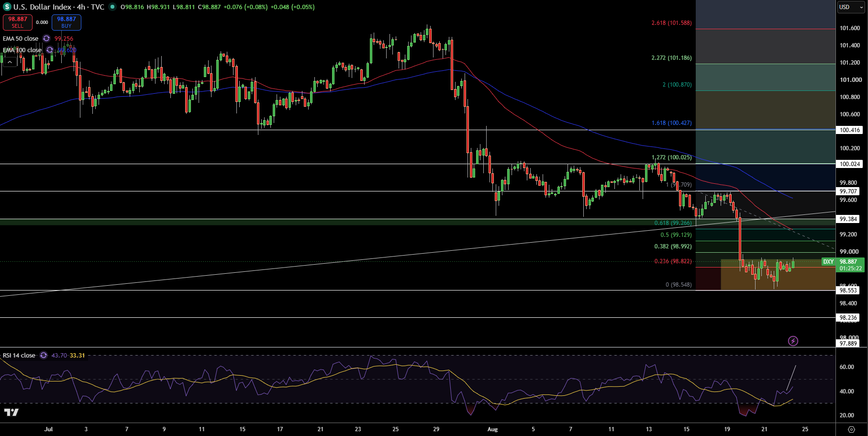Viewport: 868px width, 436px height.
Task: Click the refresh icon next to EMA 50 close
Action: coord(46,38)
